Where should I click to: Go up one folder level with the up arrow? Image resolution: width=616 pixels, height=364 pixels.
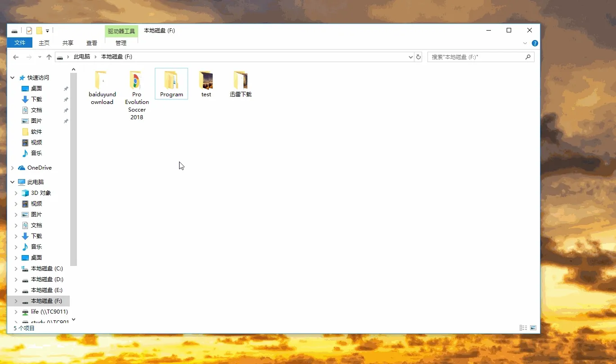click(x=49, y=57)
